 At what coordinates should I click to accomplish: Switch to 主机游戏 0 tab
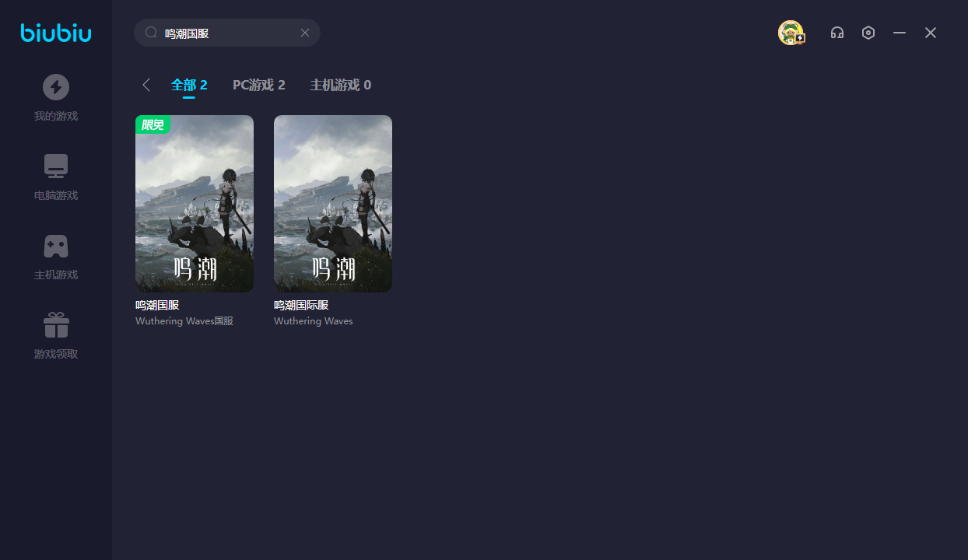tap(341, 85)
